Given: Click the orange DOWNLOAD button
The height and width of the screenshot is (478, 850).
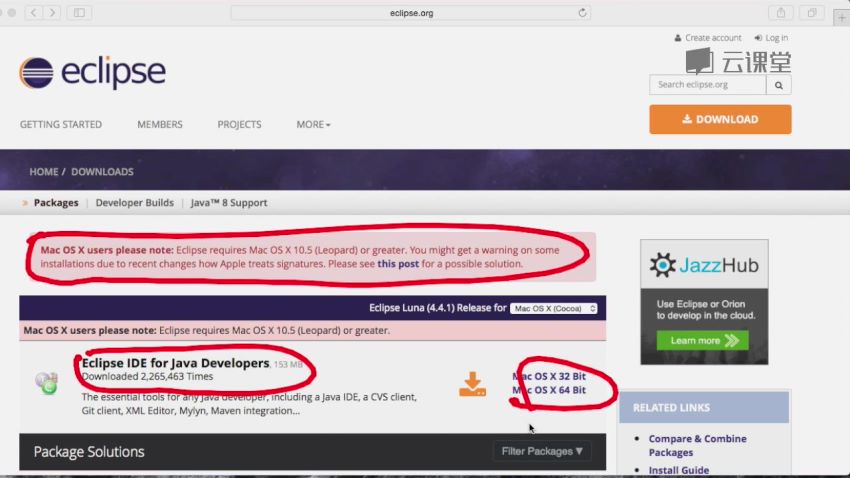Looking at the screenshot, I should click(720, 119).
